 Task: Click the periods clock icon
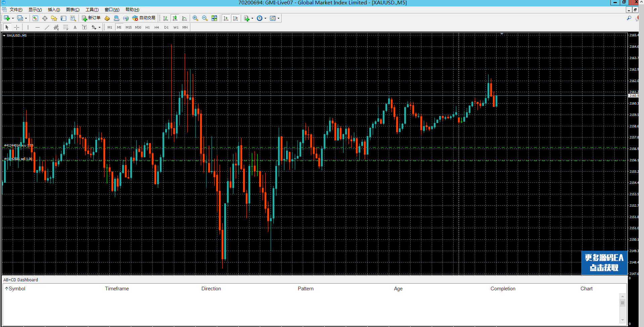click(260, 18)
